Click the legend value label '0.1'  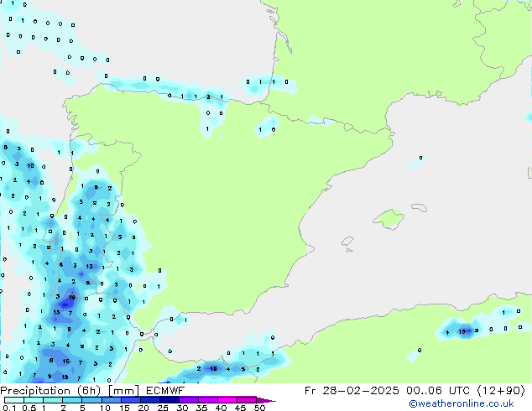9,408
